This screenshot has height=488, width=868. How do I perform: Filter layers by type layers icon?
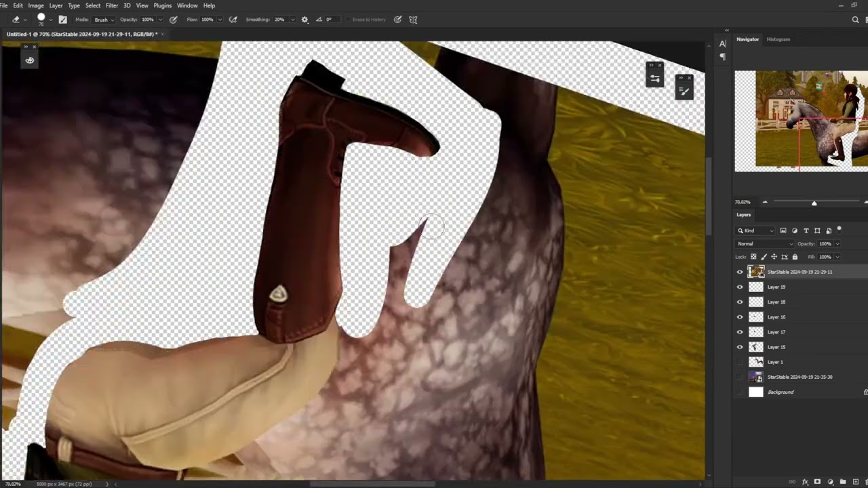pos(806,230)
